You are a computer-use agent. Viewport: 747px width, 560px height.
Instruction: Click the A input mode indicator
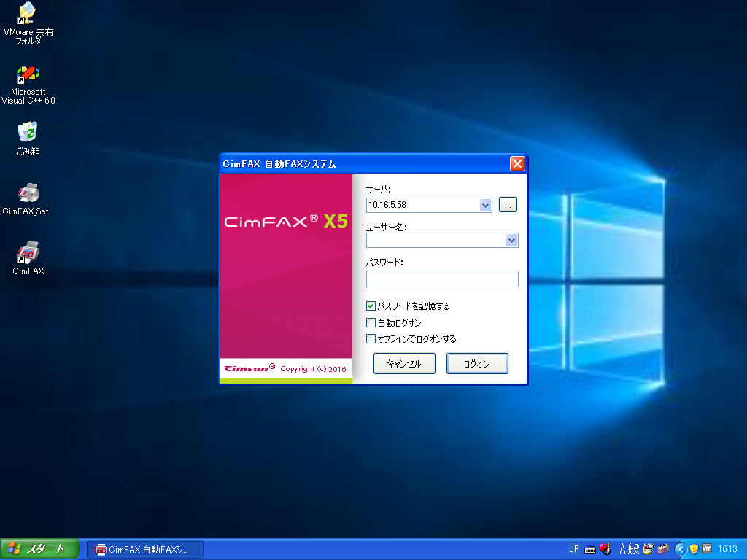click(x=622, y=549)
